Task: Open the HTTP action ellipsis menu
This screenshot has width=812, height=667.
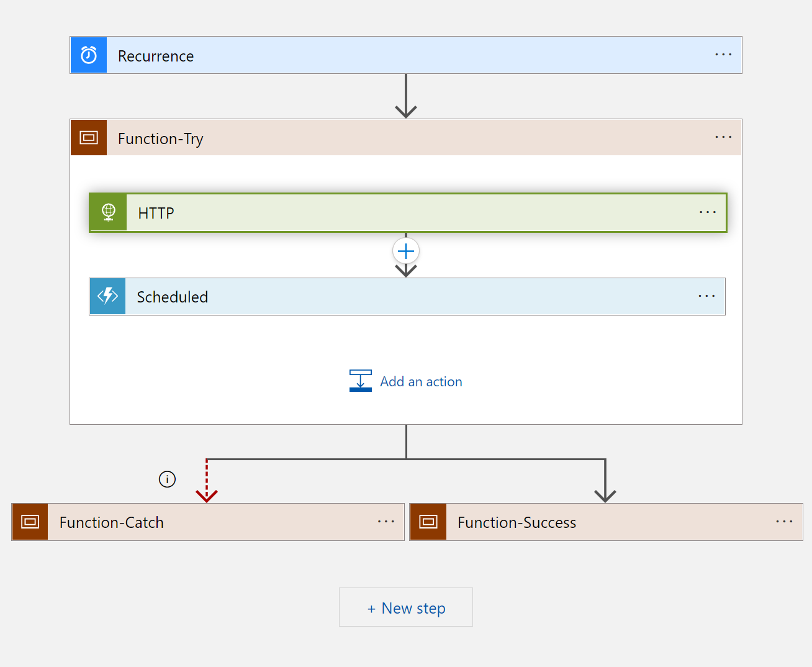Action: point(707,212)
